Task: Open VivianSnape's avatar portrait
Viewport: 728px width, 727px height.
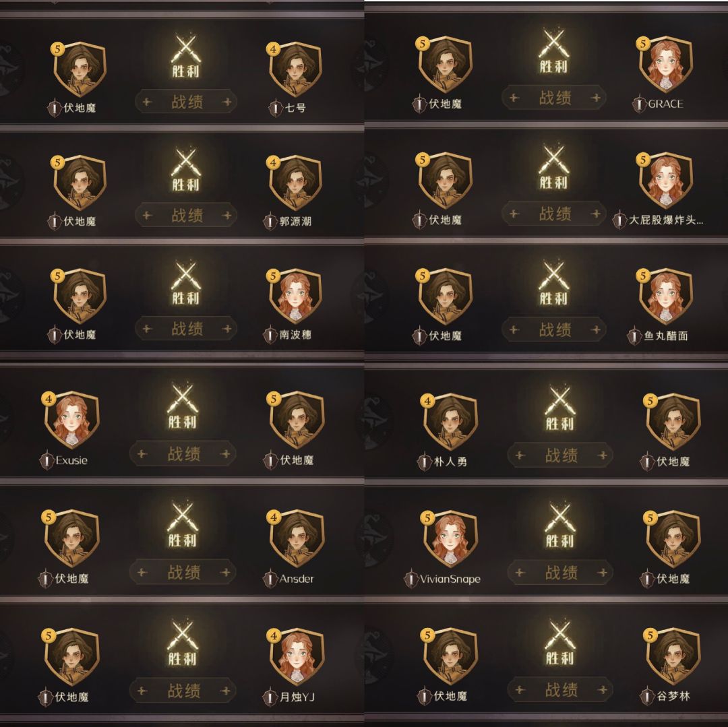Action: point(450,538)
